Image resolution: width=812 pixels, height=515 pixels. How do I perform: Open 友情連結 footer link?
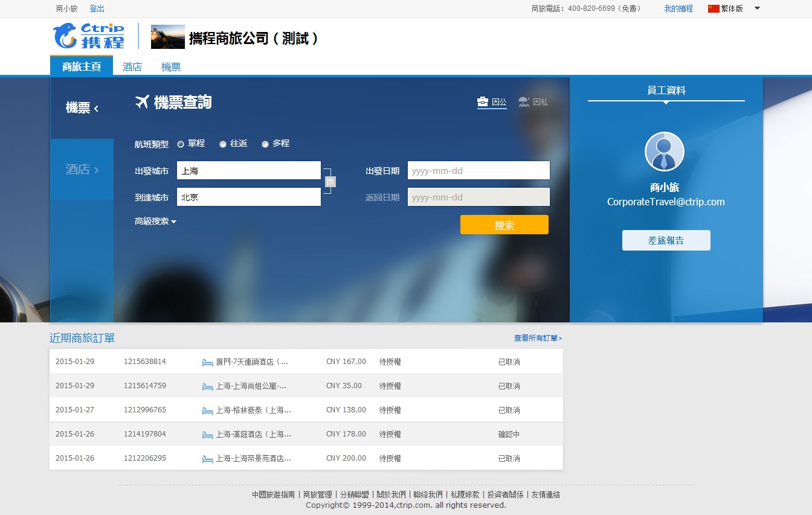click(x=546, y=494)
